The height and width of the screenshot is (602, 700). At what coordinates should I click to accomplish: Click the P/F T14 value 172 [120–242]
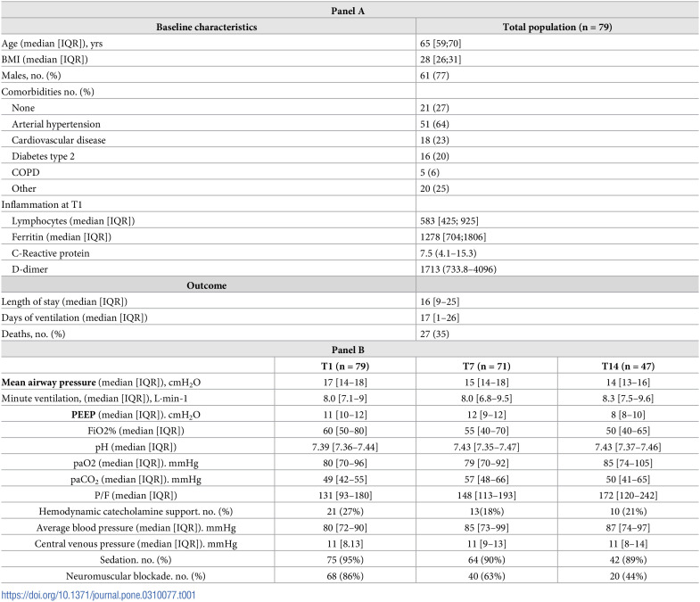628,495
